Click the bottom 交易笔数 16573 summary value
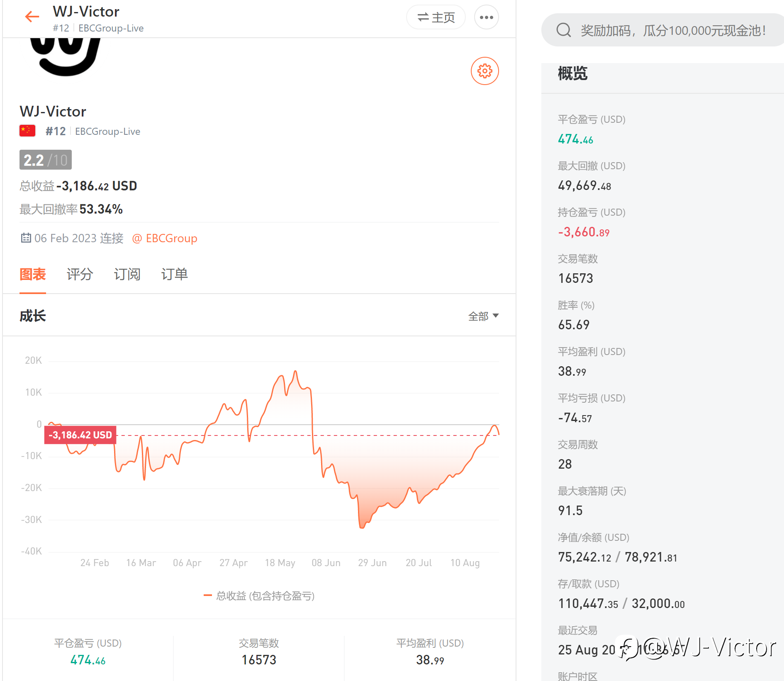The image size is (784, 681). (x=259, y=660)
